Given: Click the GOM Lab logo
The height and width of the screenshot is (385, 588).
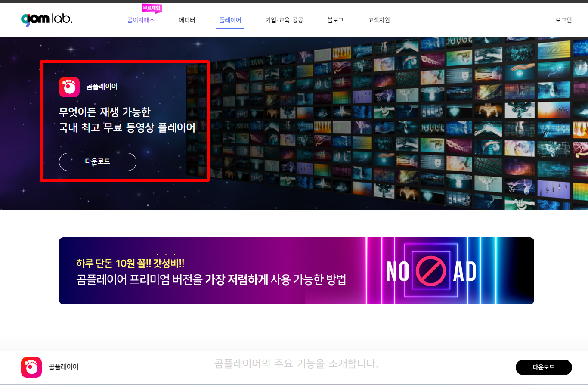Looking at the screenshot, I should 46,20.
